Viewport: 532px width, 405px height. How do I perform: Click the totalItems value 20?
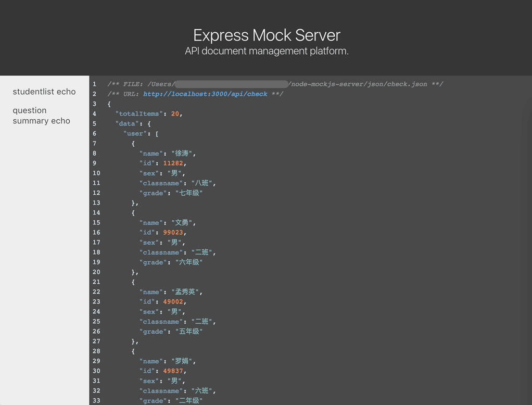pos(175,114)
